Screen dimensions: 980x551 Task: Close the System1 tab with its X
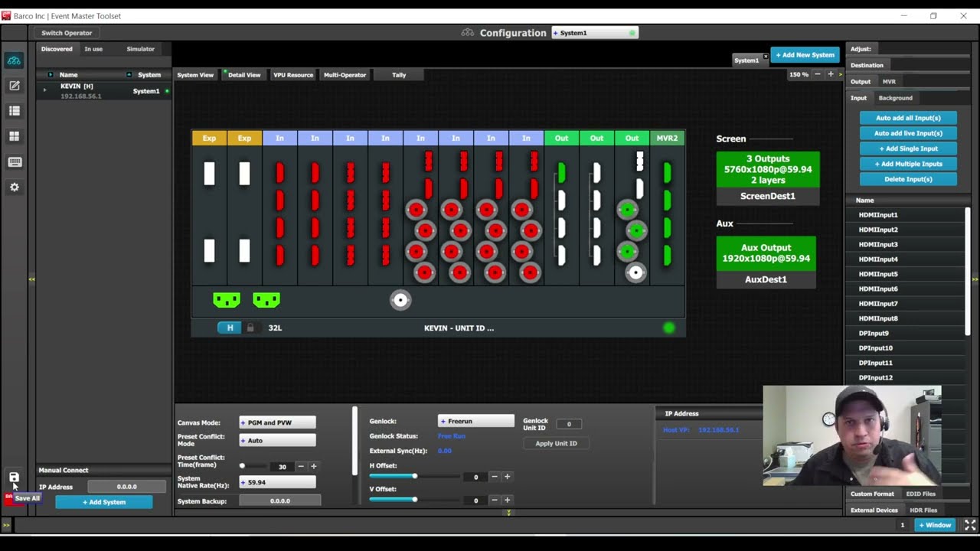(765, 57)
